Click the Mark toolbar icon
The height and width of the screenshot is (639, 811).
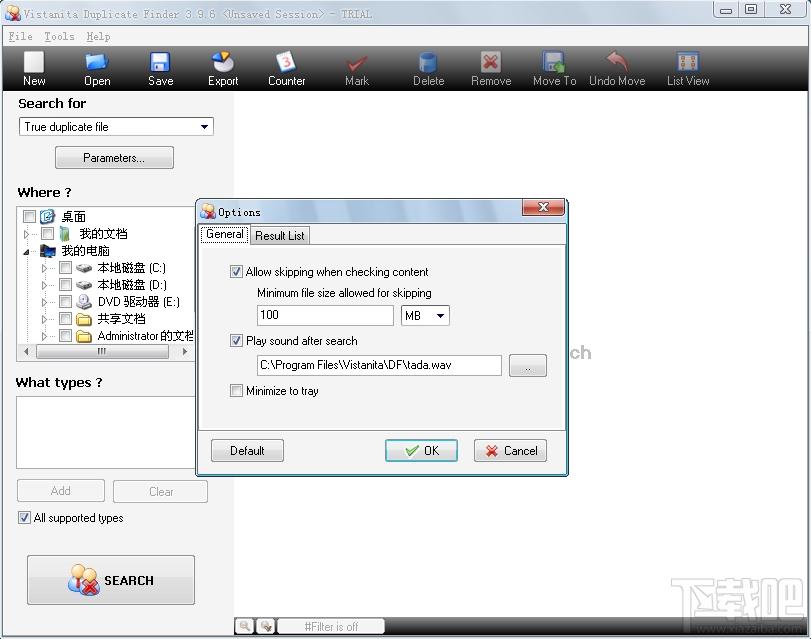(356, 64)
